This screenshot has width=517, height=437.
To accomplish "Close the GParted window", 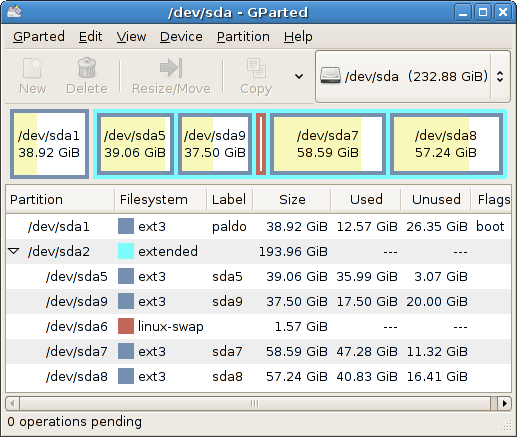I will coord(503,12).
